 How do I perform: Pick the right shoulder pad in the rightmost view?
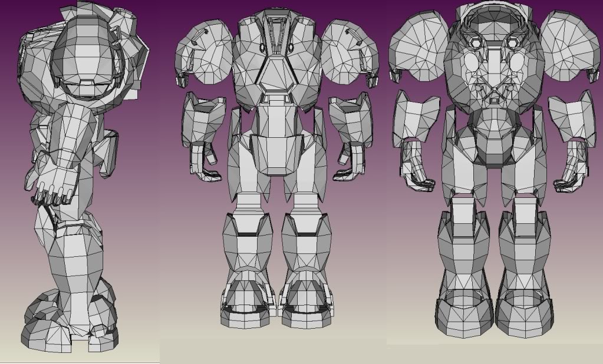pyautogui.click(x=570, y=45)
